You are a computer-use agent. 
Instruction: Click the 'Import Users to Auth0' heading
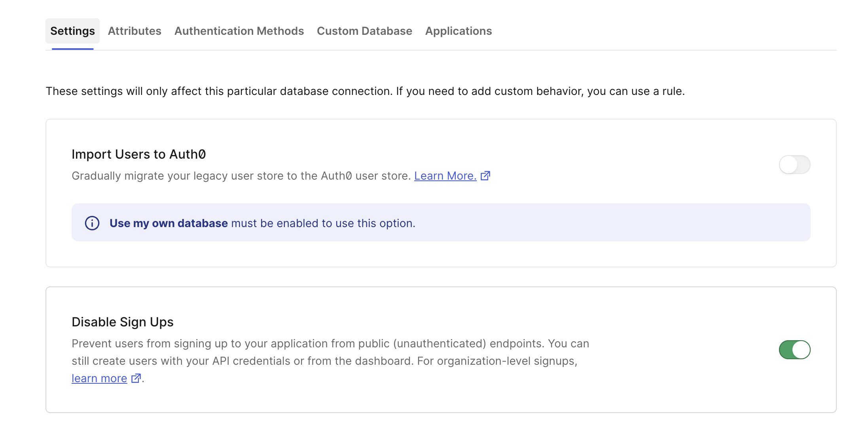coord(139,154)
